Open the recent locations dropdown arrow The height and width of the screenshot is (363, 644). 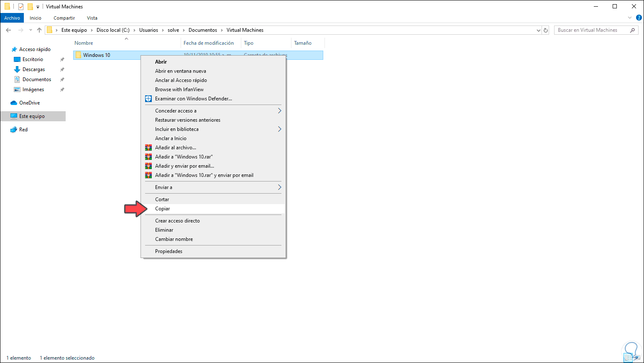pyautogui.click(x=31, y=30)
